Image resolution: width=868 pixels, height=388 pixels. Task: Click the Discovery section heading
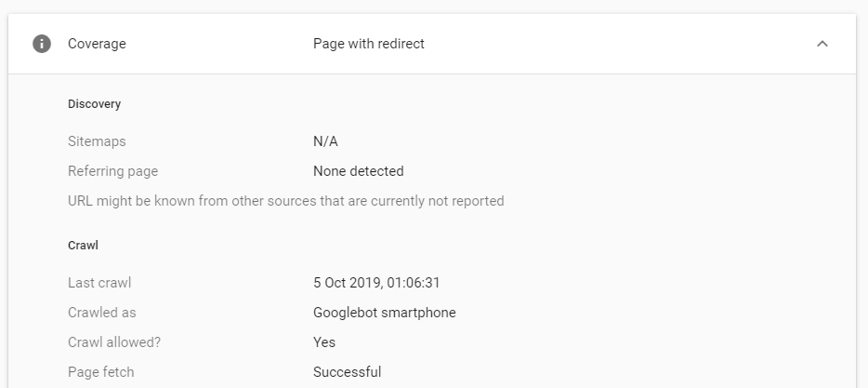point(94,104)
